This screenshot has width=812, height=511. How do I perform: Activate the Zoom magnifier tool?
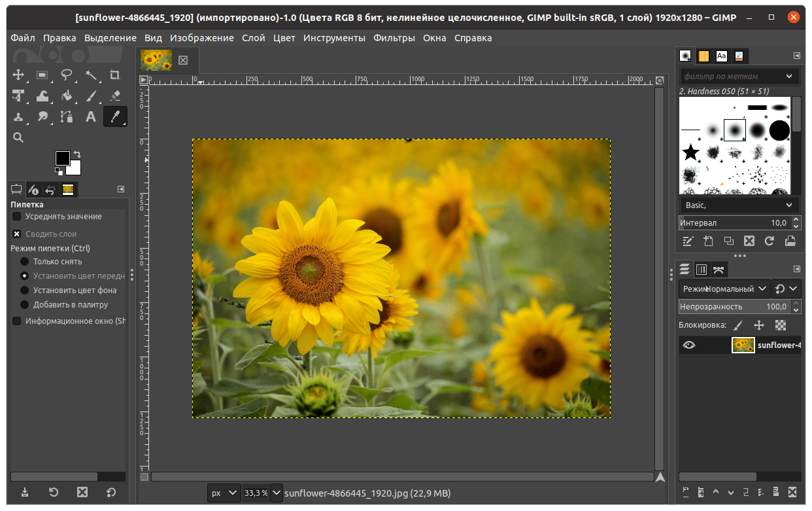tap(18, 137)
